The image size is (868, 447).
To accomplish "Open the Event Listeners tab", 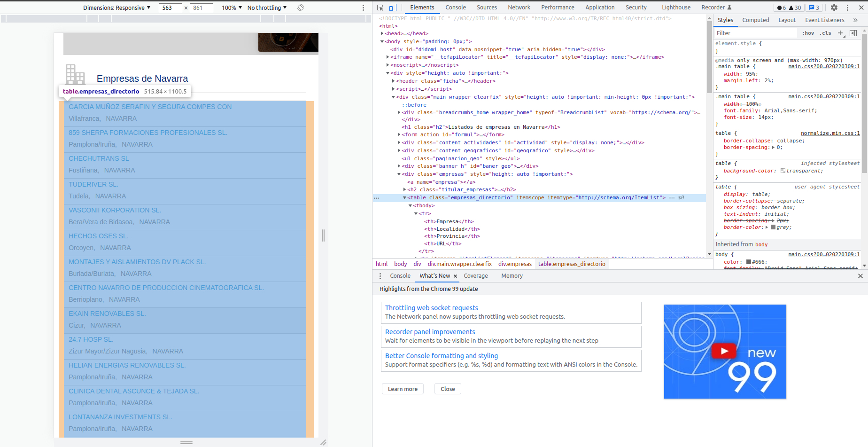I will point(824,20).
